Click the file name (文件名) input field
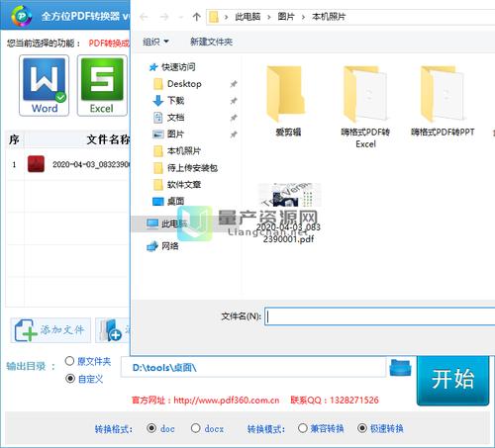Screen dimensions: 495x448 [380, 316]
